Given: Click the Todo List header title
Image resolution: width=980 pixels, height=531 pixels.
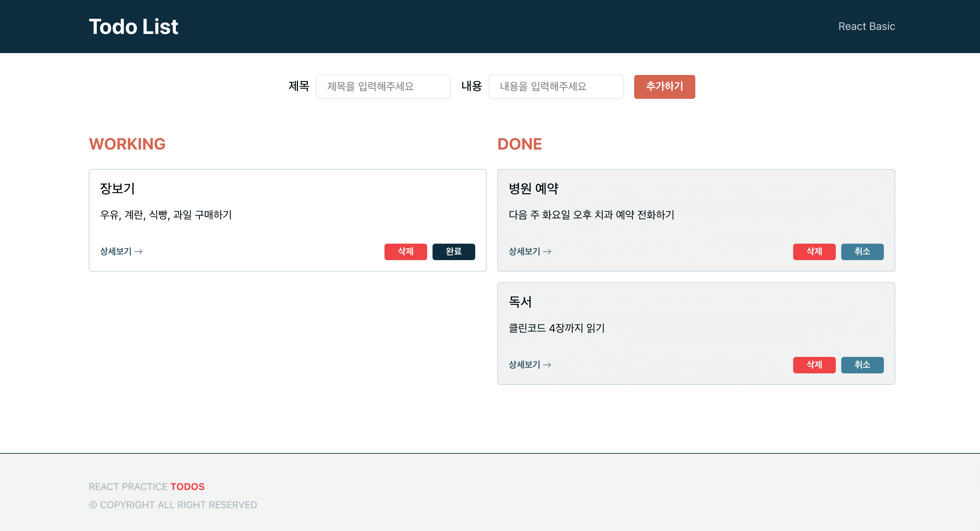Looking at the screenshot, I should point(133,26).
